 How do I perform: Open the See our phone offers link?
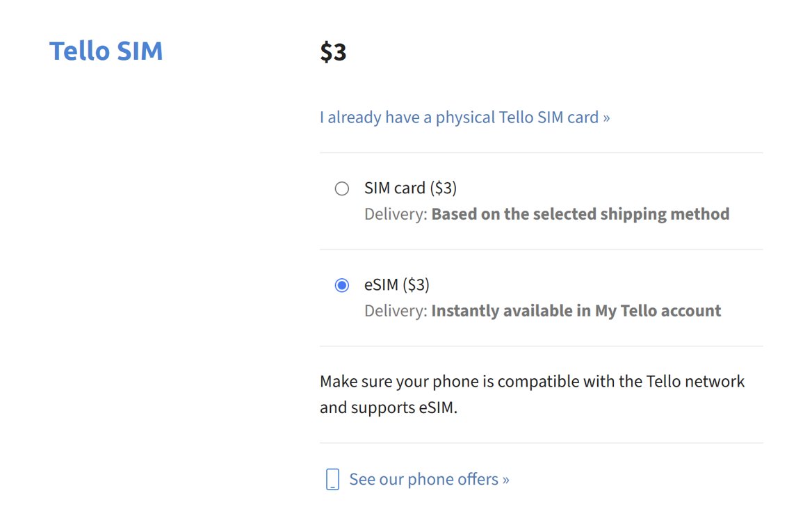pyautogui.click(x=429, y=479)
